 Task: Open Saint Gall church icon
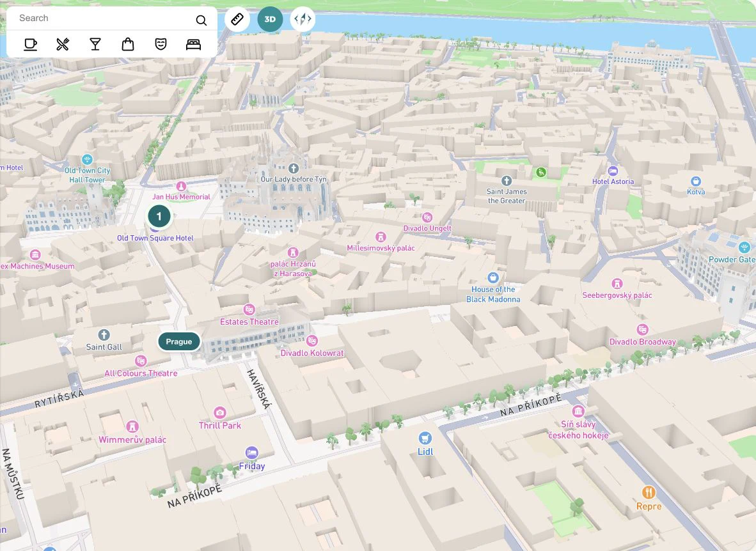pyautogui.click(x=104, y=335)
